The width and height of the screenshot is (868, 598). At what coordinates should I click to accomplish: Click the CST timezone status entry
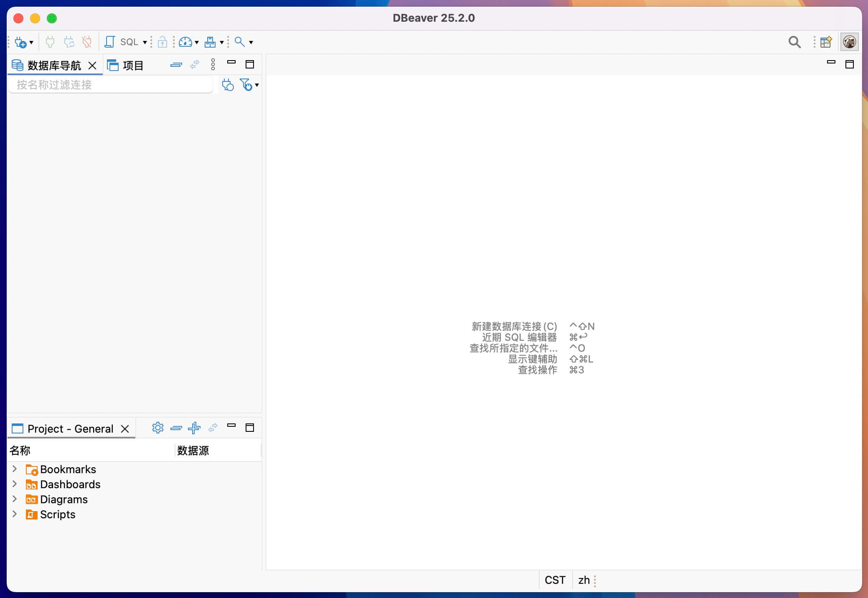point(555,580)
